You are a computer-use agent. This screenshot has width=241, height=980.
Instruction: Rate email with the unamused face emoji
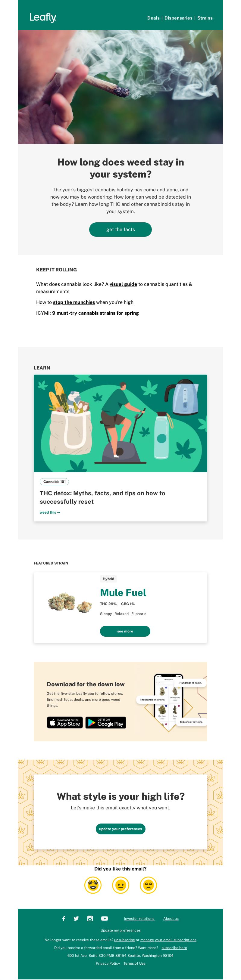coord(149,885)
